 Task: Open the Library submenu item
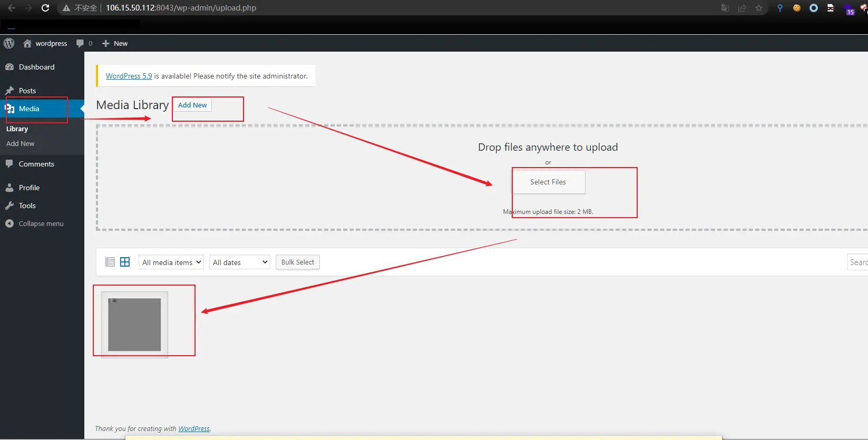[x=17, y=129]
